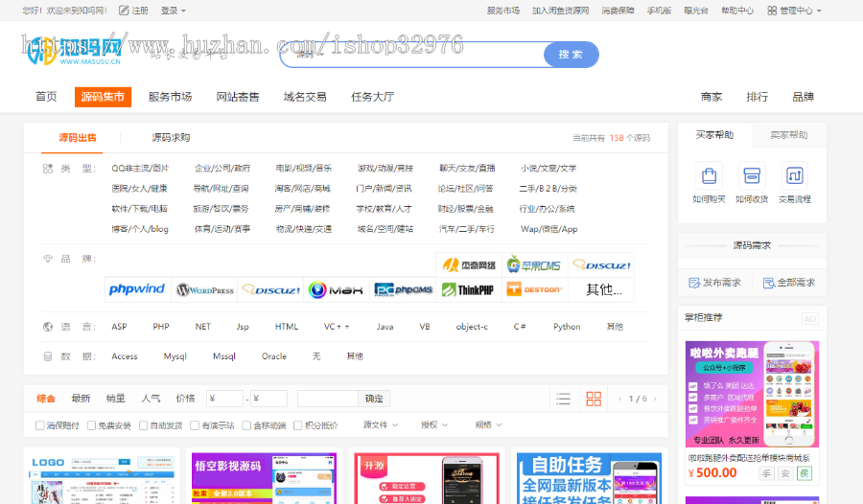The width and height of the screenshot is (863, 504).
Task: Sort listings by 最新
Action: point(81,399)
